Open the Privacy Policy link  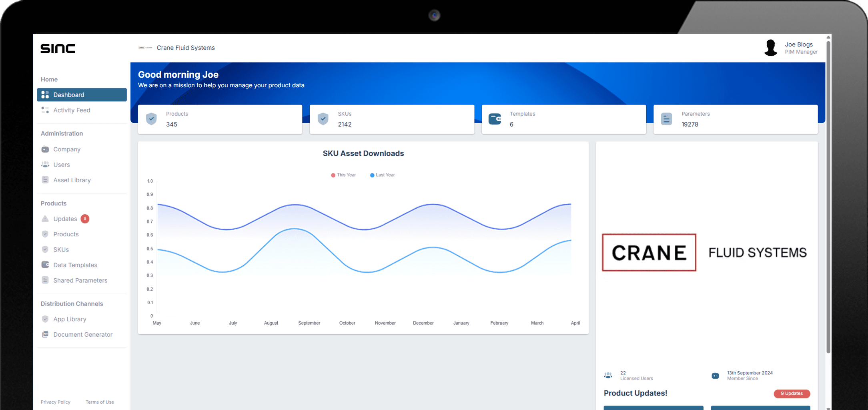[x=55, y=402]
